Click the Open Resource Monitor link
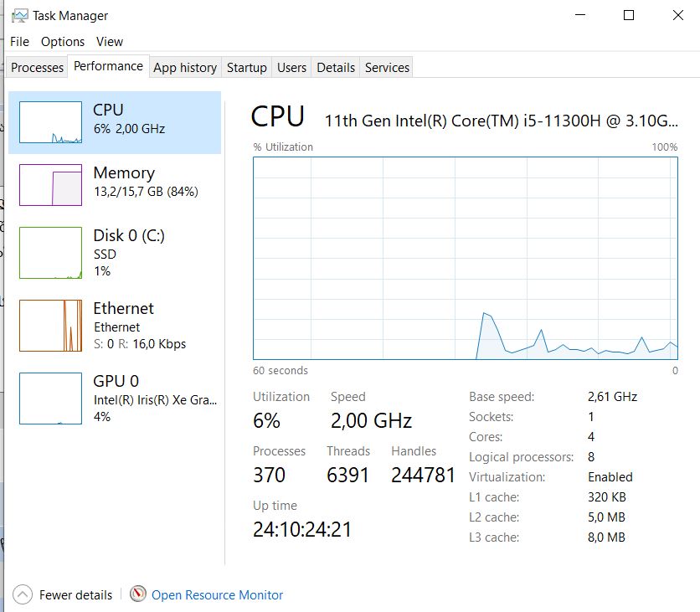 click(x=218, y=595)
